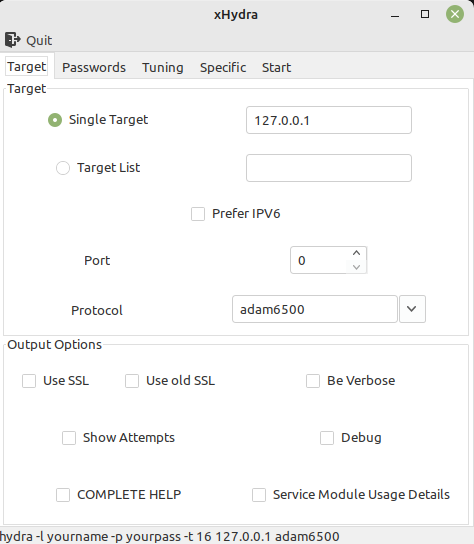Go to the Start tab
Screen dimensions: 474x544
point(277,67)
